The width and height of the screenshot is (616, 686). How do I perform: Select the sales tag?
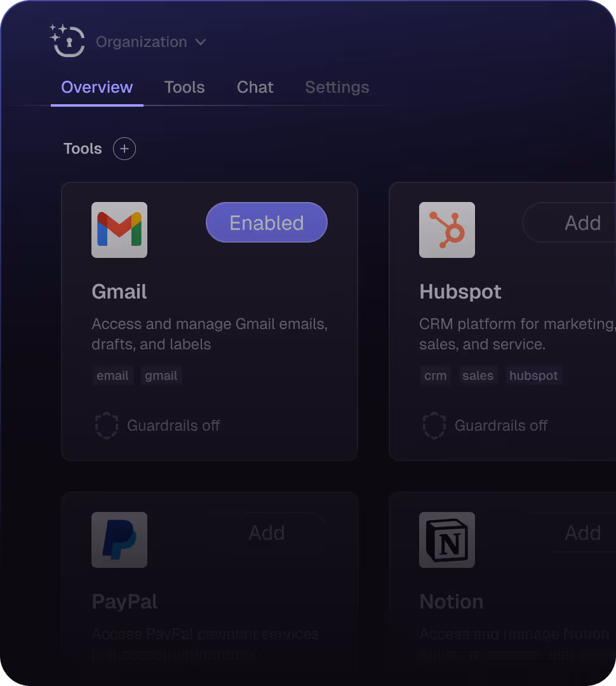pos(478,375)
